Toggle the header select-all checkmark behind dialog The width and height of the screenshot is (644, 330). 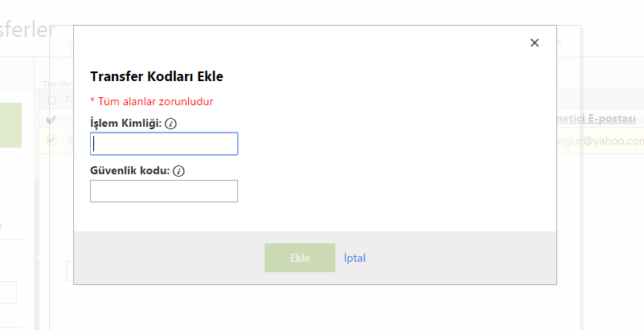tap(51, 120)
